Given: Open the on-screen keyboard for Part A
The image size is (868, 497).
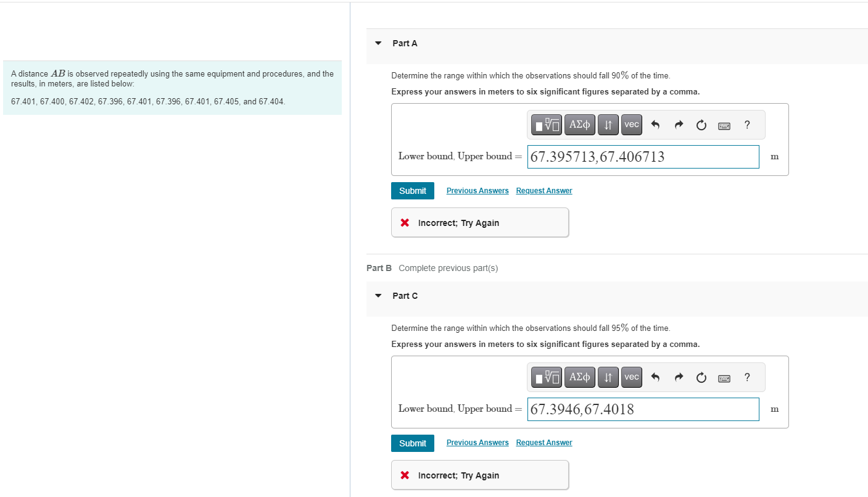Looking at the screenshot, I should (724, 124).
